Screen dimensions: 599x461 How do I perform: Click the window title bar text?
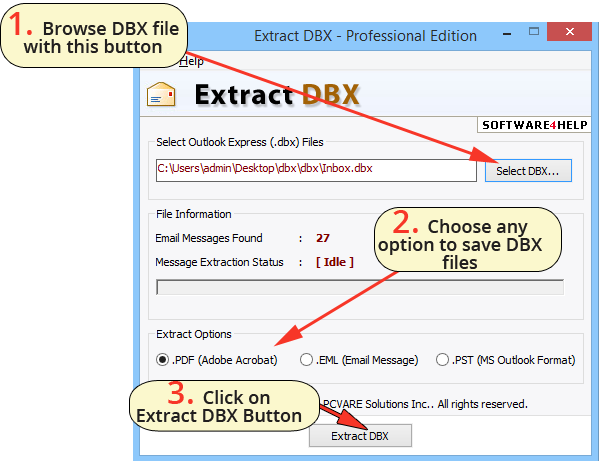[x=366, y=36]
